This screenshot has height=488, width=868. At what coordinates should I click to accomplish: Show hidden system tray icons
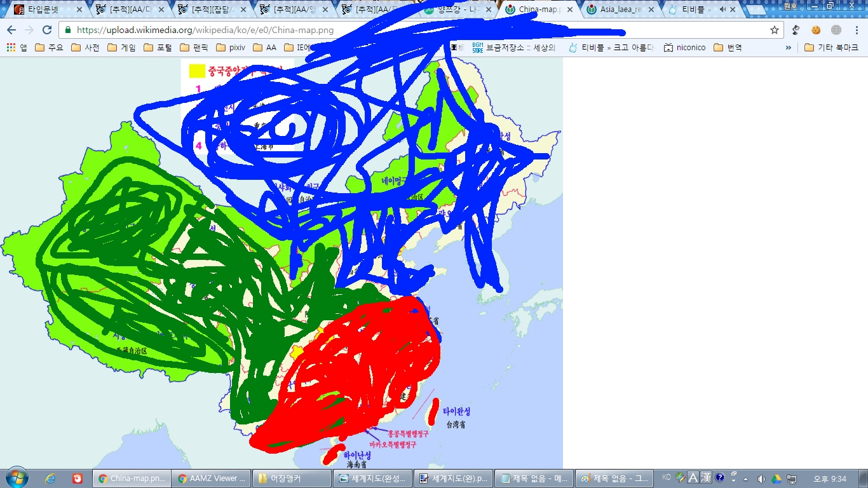pos(746,478)
